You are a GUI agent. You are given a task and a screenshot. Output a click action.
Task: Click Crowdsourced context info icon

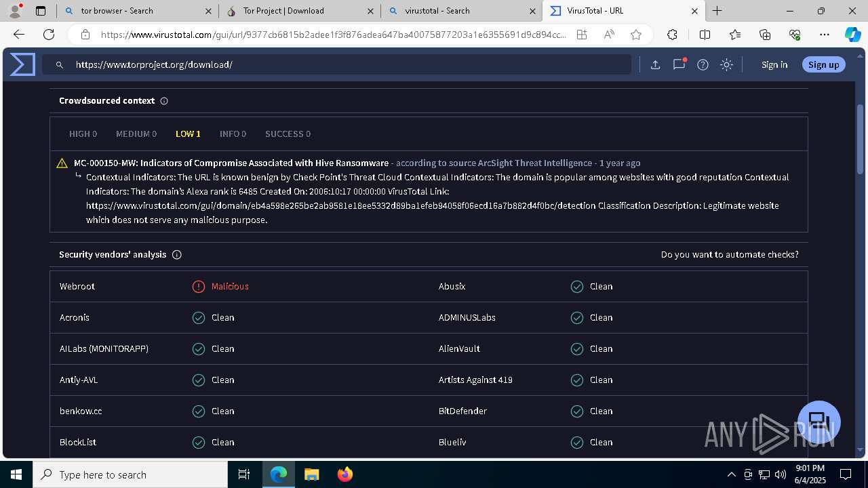click(164, 101)
